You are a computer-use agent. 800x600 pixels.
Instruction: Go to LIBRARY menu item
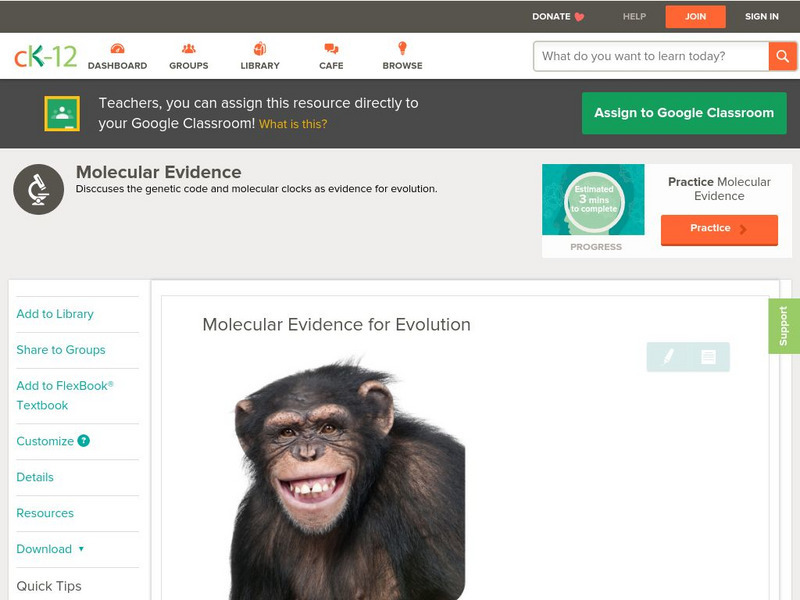[x=260, y=66]
